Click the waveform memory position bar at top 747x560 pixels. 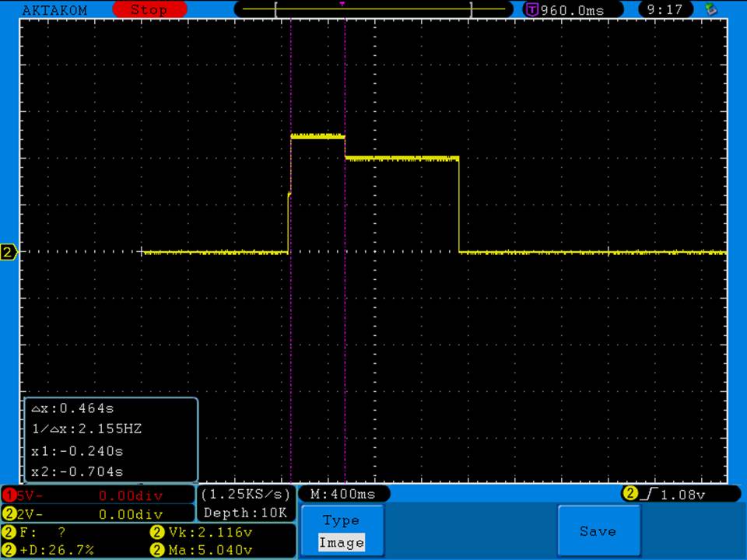(x=373, y=9)
